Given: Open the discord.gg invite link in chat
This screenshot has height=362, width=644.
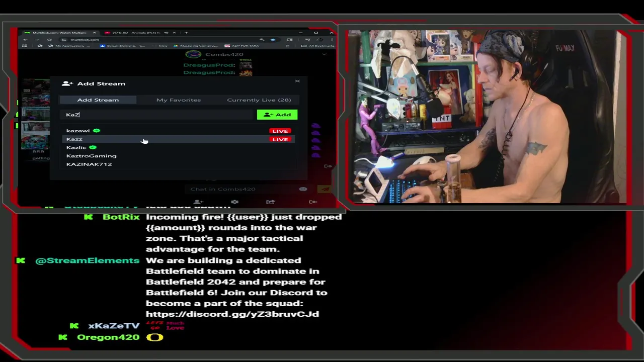Looking at the screenshot, I should click(x=232, y=314).
